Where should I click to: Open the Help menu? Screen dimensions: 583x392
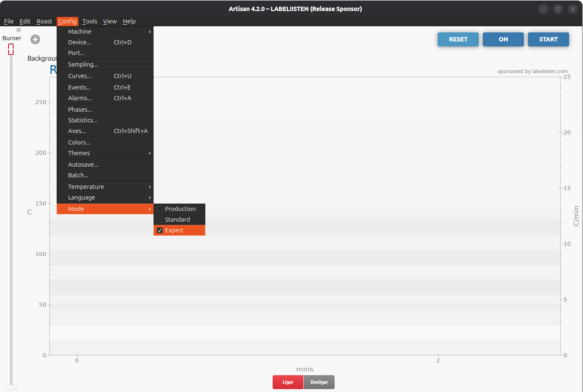[x=129, y=21]
